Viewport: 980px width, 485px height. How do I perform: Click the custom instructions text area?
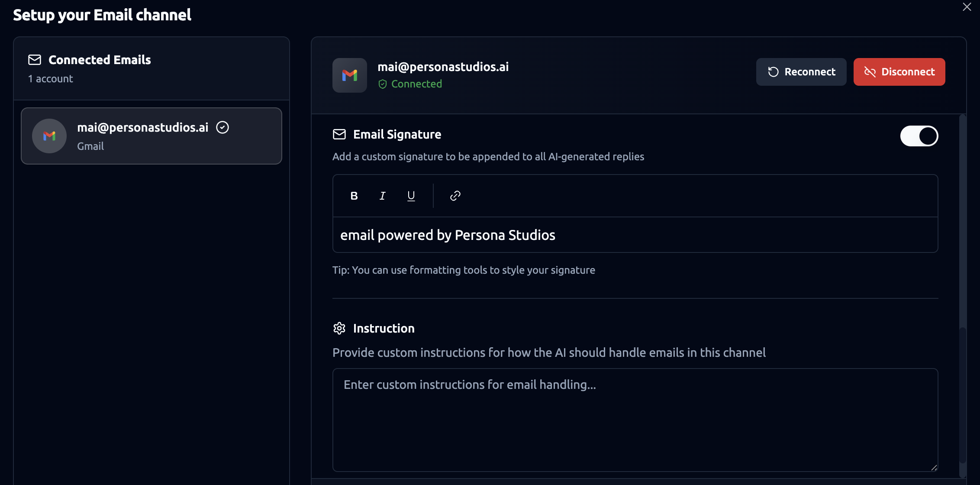tap(635, 420)
